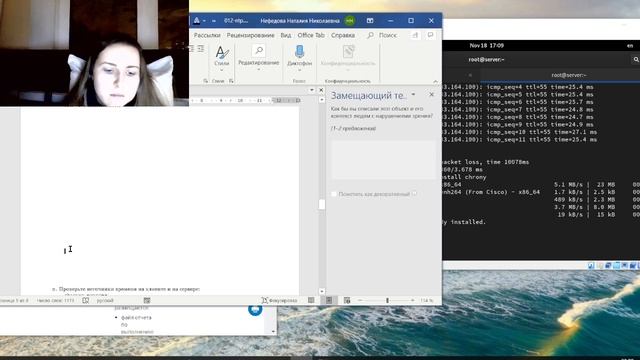
Task: Select the root@server:~ terminal tab
Action: 569,75
